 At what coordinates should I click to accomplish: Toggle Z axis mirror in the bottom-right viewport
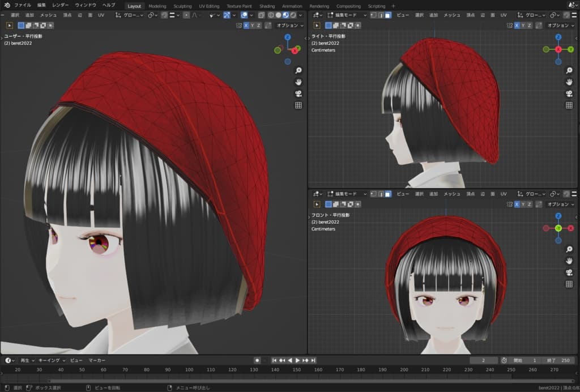[530, 204]
